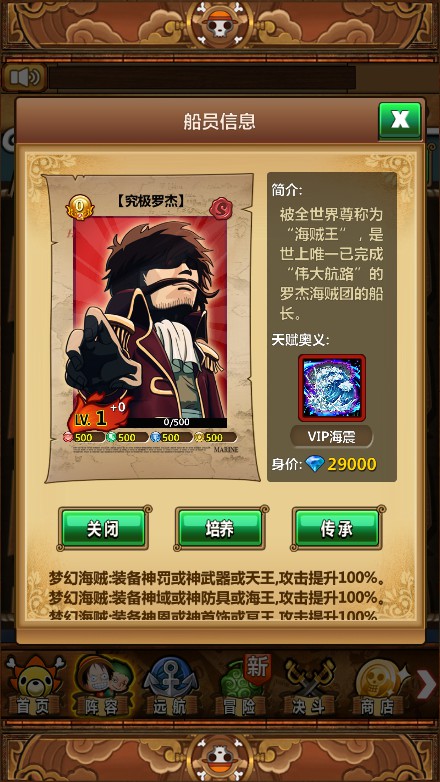Select the 决斗 crossed swords icon
Viewport: 440px width, 782px height.
click(x=309, y=686)
